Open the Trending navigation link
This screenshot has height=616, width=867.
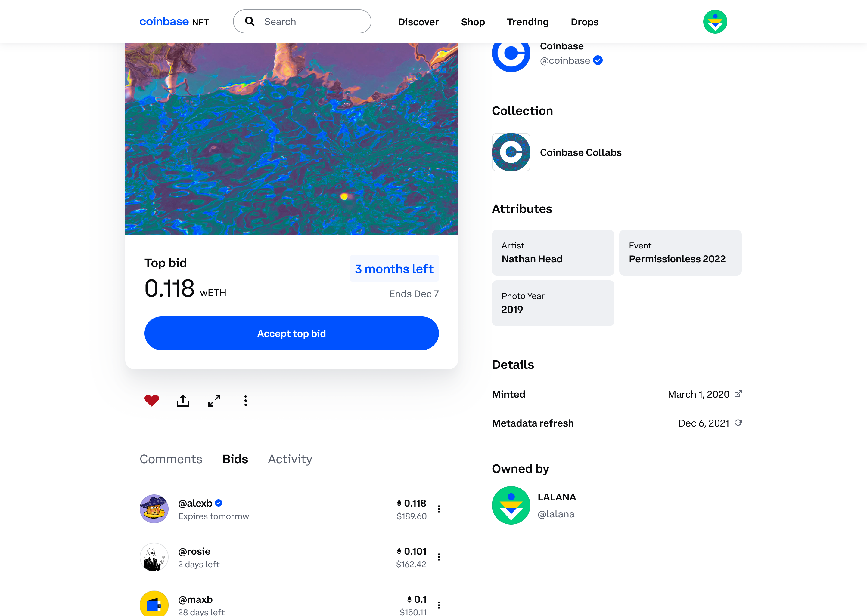click(x=528, y=22)
